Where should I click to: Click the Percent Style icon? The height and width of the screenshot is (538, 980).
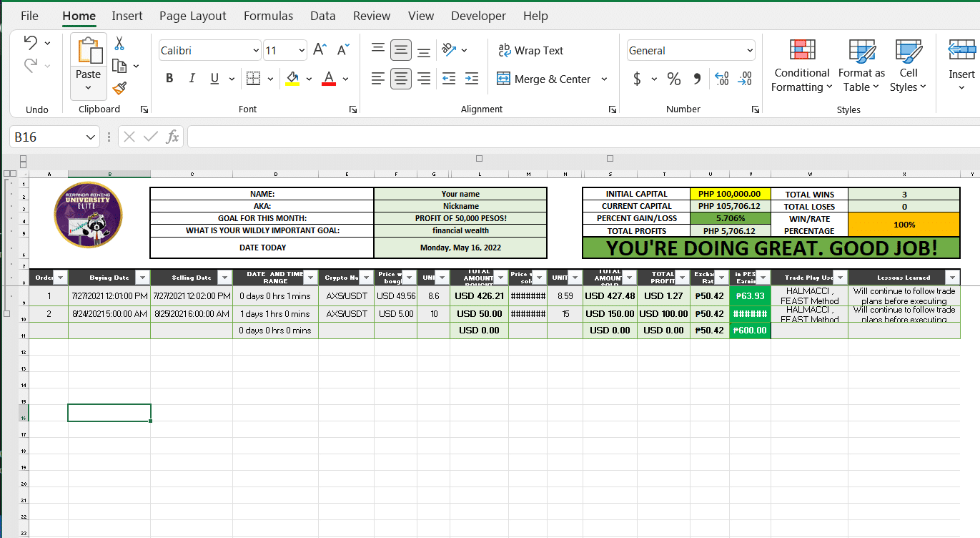click(x=673, y=79)
